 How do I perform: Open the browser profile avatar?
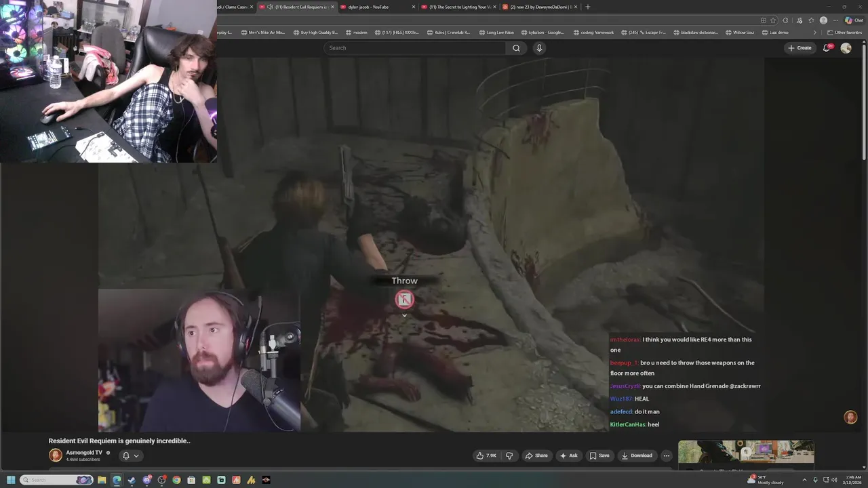click(823, 20)
